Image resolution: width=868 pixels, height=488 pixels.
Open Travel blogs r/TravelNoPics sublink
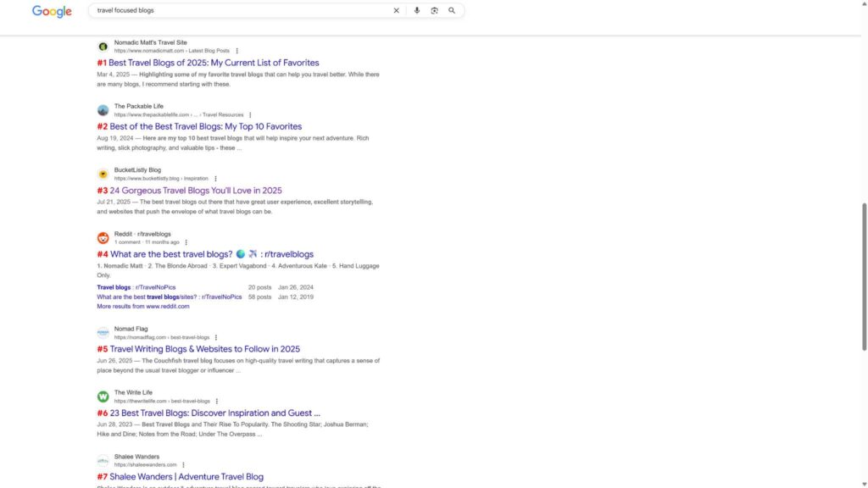click(x=136, y=287)
